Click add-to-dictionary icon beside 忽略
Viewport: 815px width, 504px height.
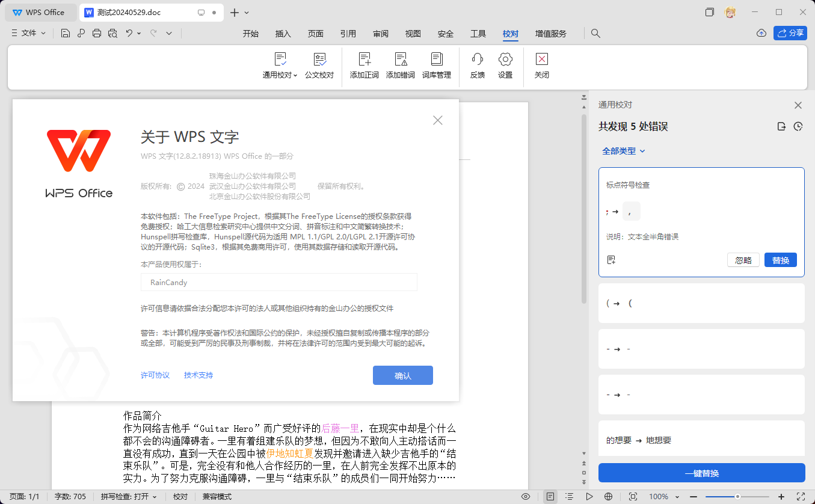pos(611,260)
